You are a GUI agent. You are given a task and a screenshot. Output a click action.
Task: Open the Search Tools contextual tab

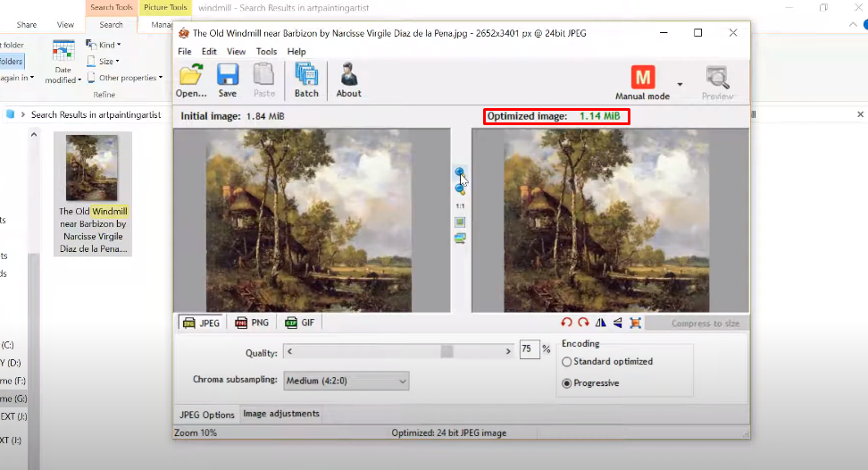click(x=112, y=7)
